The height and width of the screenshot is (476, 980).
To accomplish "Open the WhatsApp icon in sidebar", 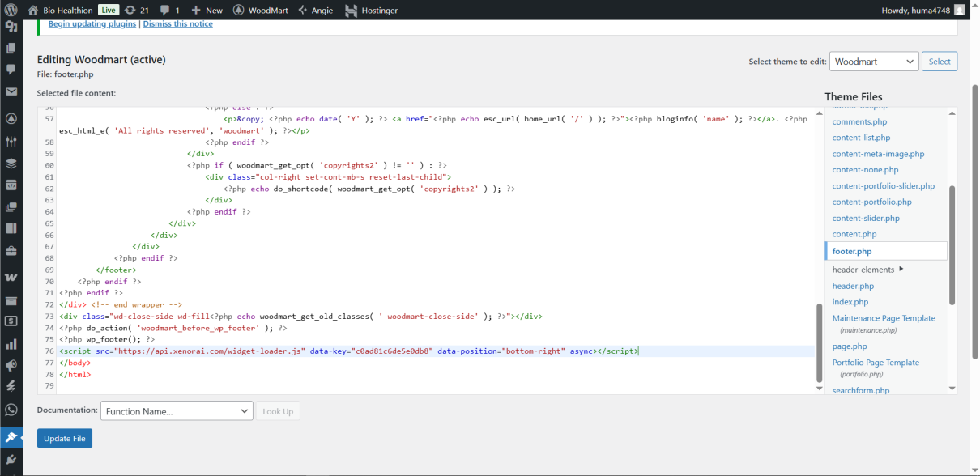I will (x=11, y=410).
